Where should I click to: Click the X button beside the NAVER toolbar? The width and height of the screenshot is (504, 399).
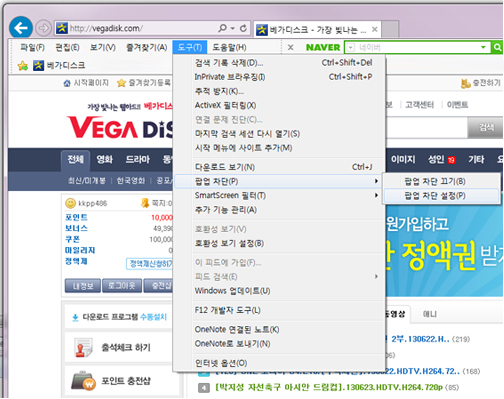[x=291, y=48]
